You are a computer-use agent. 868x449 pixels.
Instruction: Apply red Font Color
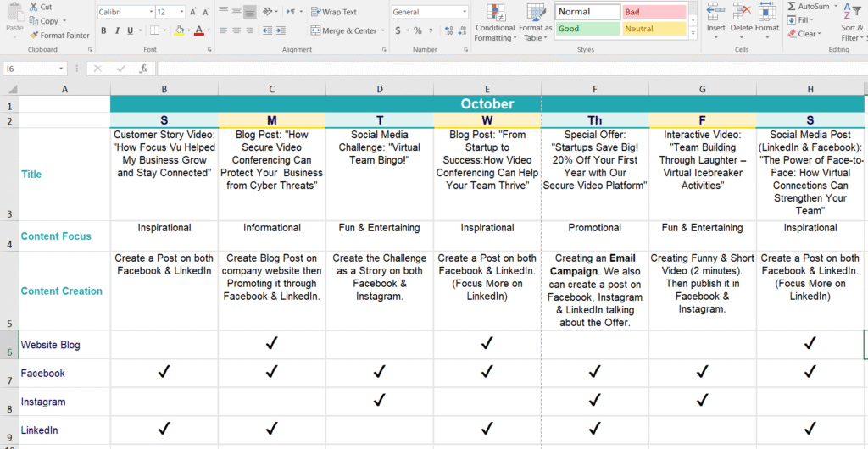199,31
